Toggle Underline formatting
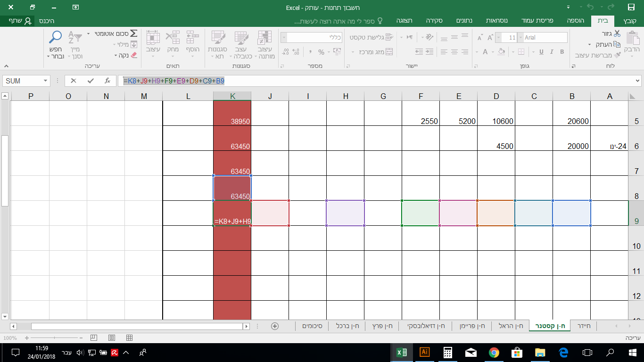The image size is (644, 362). tap(541, 52)
